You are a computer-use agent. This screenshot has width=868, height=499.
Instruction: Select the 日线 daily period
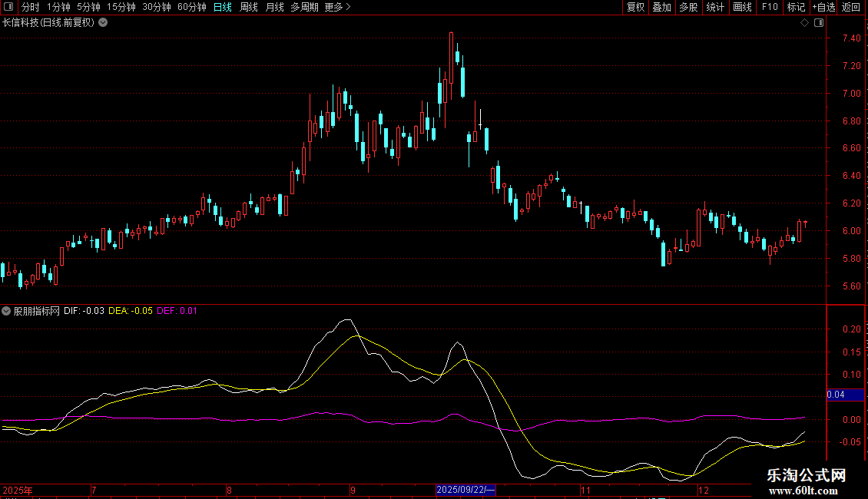click(x=223, y=7)
